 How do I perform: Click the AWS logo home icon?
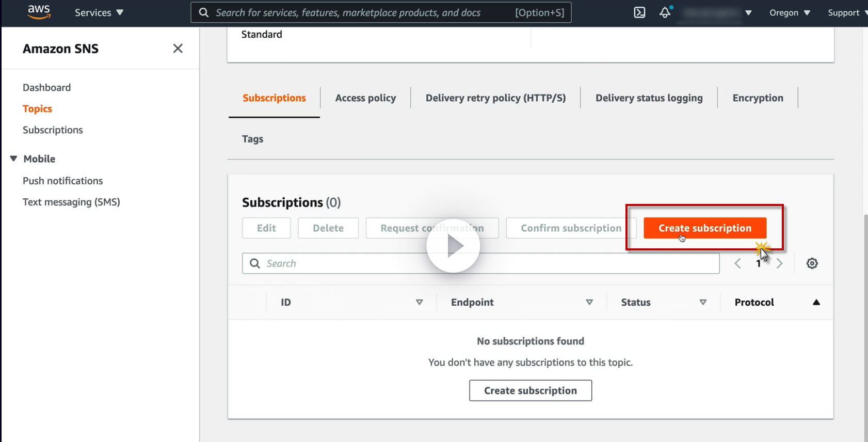point(39,12)
